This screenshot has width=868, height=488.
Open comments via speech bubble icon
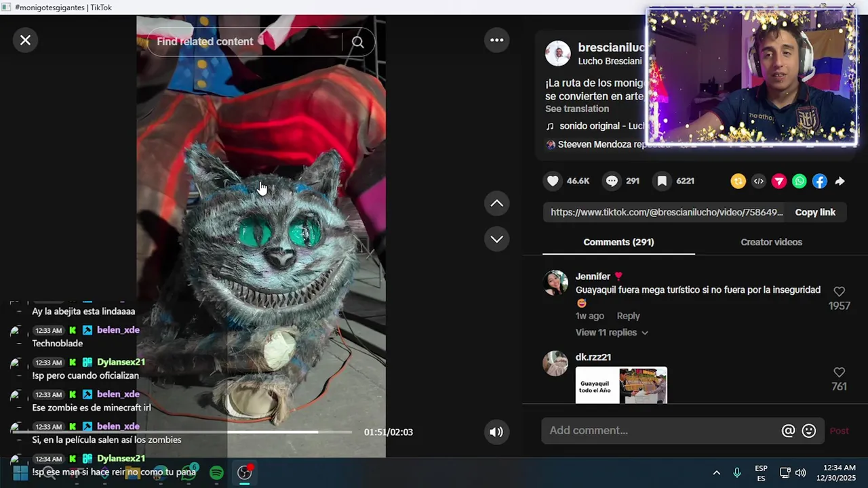coord(612,181)
